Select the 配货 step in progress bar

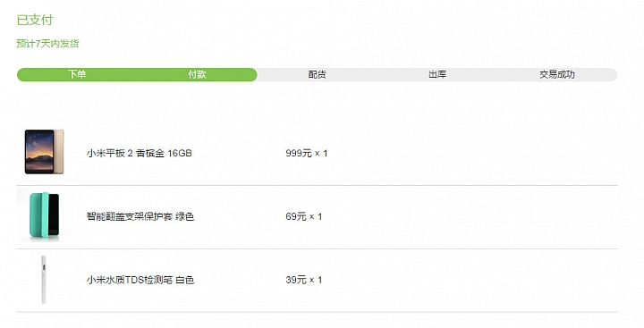tap(317, 75)
